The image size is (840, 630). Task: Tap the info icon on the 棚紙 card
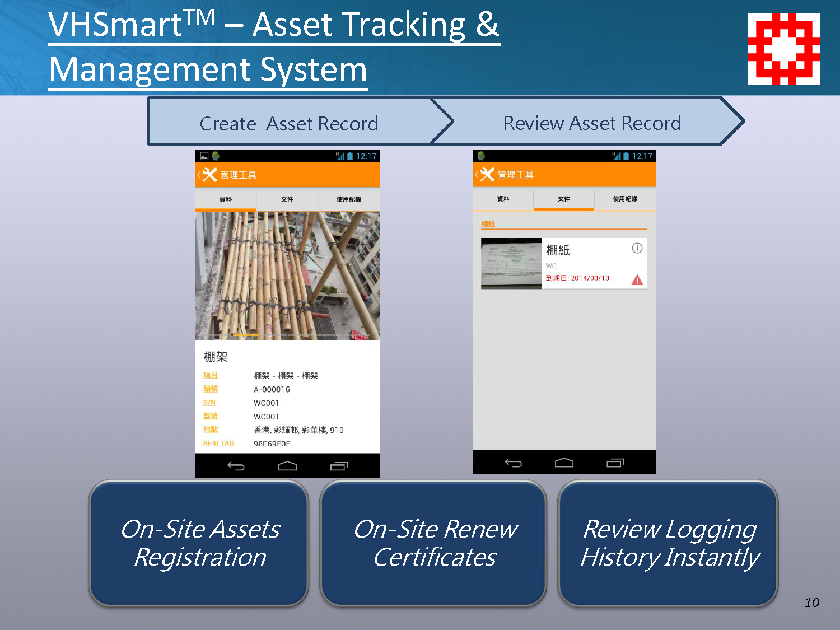tap(637, 248)
